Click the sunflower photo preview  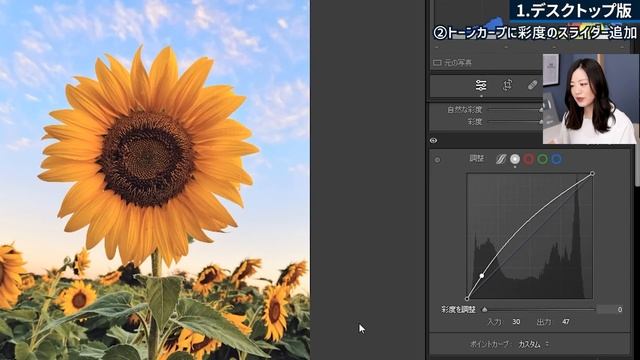tap(155, 180)
